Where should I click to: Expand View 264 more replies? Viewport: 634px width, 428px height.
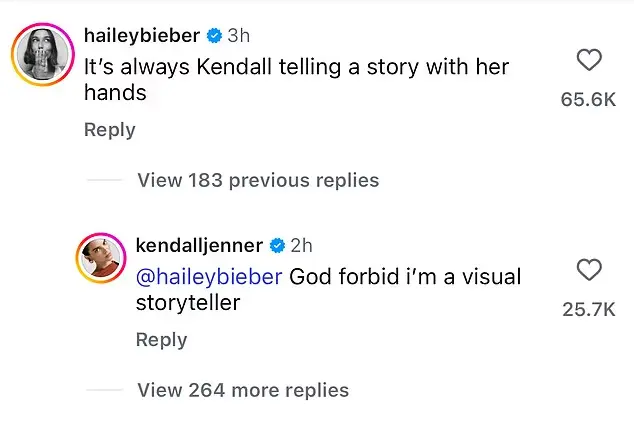(243, 390)
